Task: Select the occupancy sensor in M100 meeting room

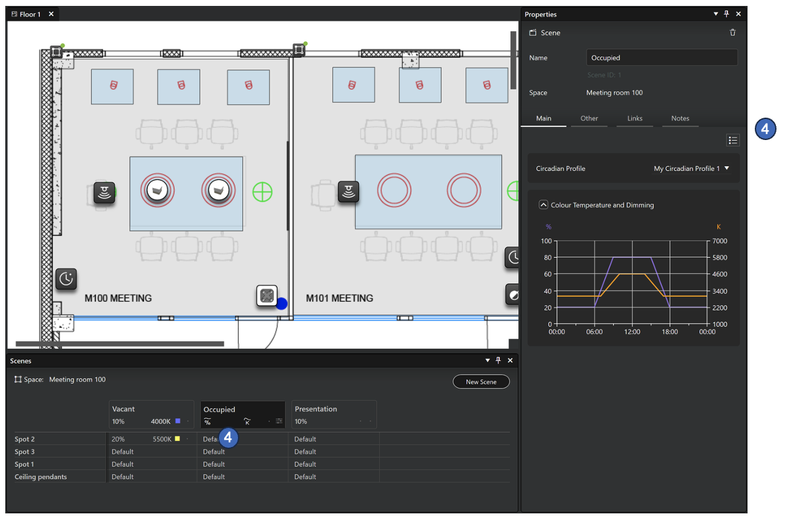Action: coord(104,193)
